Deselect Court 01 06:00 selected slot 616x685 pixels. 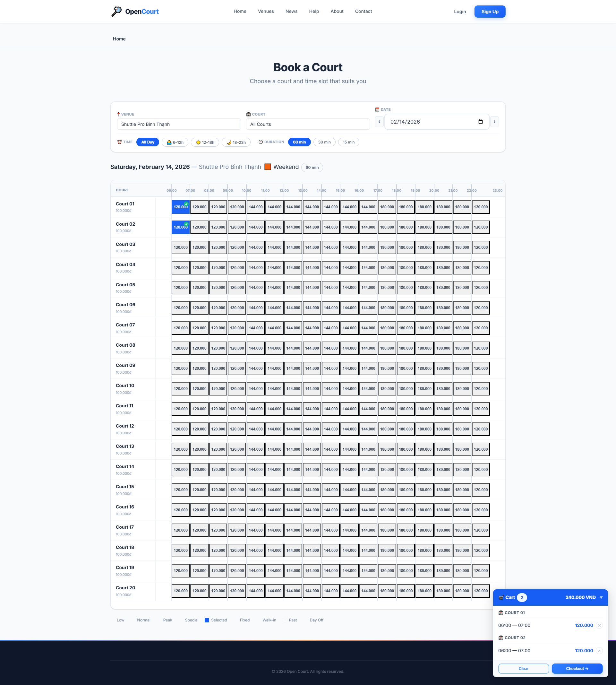[x=180, y=207]
